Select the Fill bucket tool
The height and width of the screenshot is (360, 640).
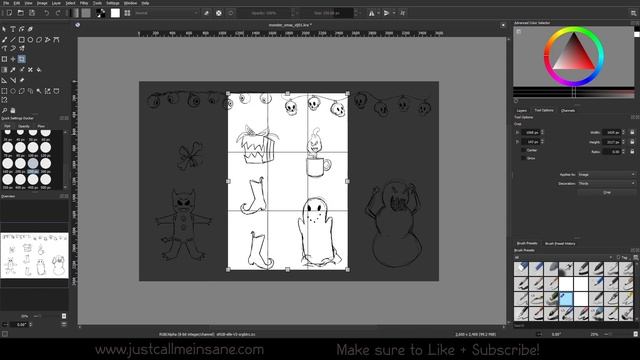39,70
